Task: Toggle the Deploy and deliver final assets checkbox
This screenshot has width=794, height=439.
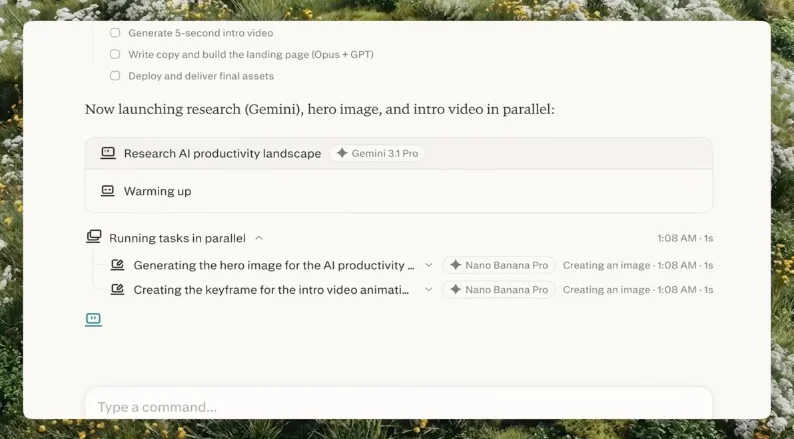Action: (115, 76)
